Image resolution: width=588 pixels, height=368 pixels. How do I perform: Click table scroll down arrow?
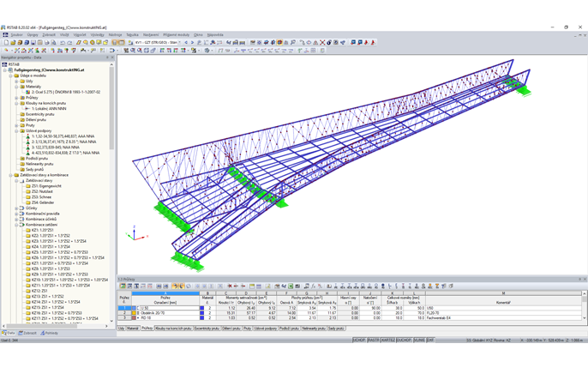click(585, 317)
